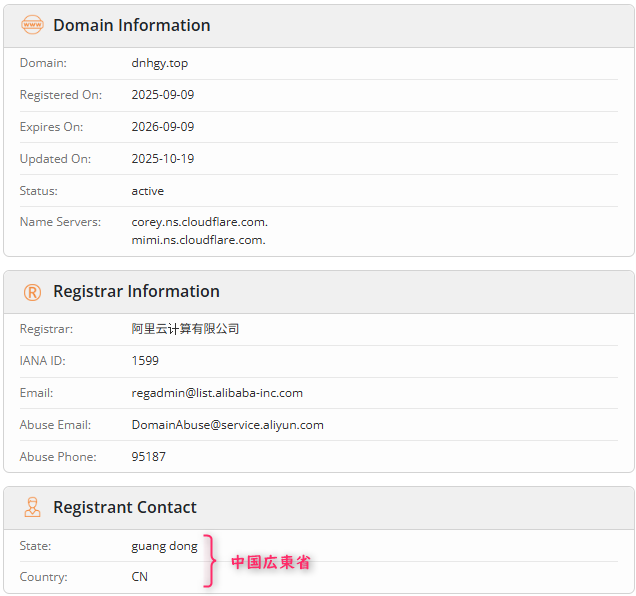Click the active status value
This screenshot has width=636, height=596.
click(x=148, y=191)
